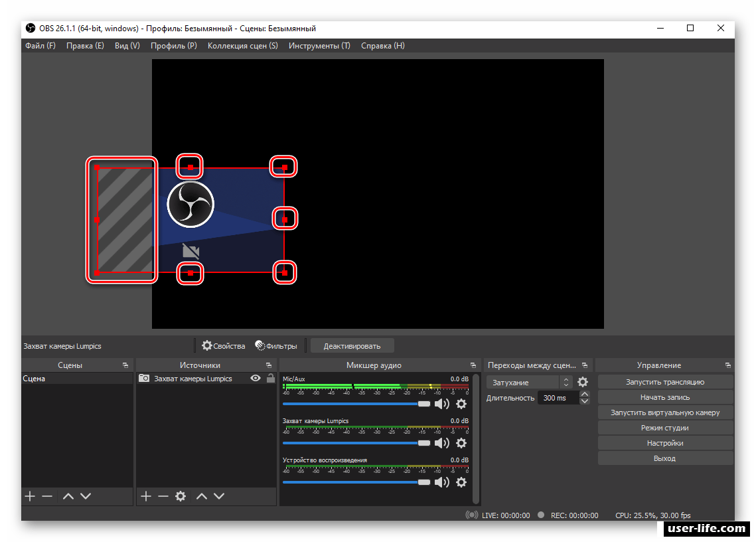This screenshot has height=542, width=756.
Task: Add a new source with plus icon
Action: pyautogui.click(x=146, y=496)
